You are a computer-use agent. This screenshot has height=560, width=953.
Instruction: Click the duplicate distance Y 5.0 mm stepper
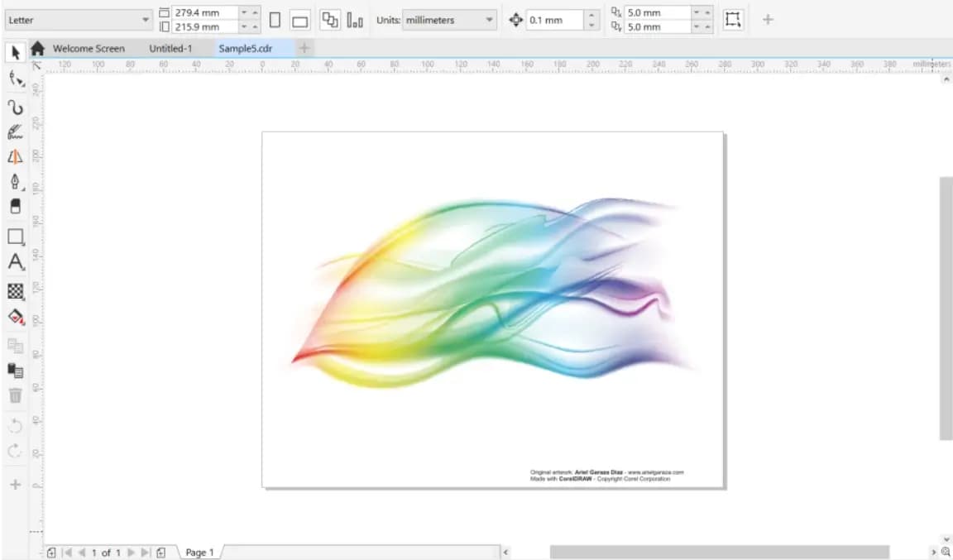pyautogui.click(x=702, y=26)
